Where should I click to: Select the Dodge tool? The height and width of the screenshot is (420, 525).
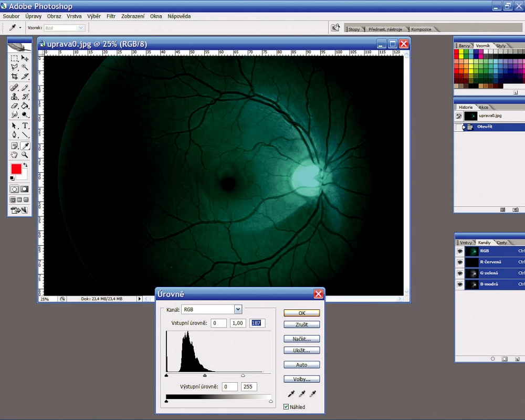(25, 114)
